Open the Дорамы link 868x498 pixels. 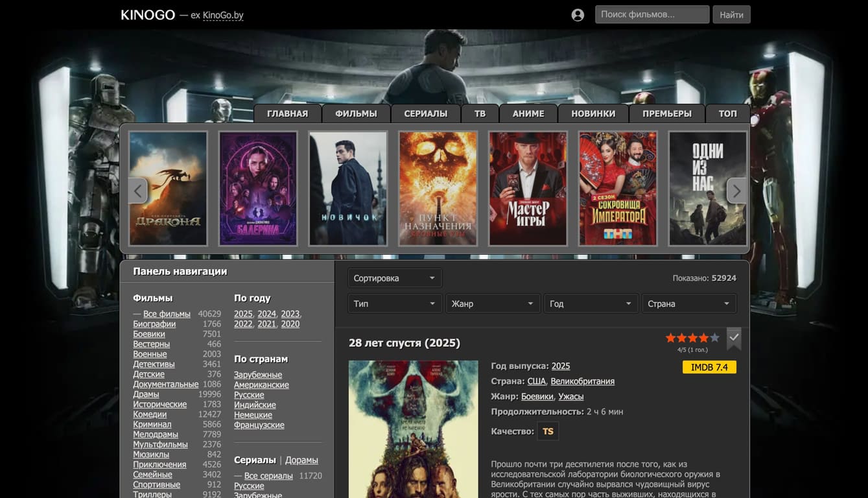301,460
